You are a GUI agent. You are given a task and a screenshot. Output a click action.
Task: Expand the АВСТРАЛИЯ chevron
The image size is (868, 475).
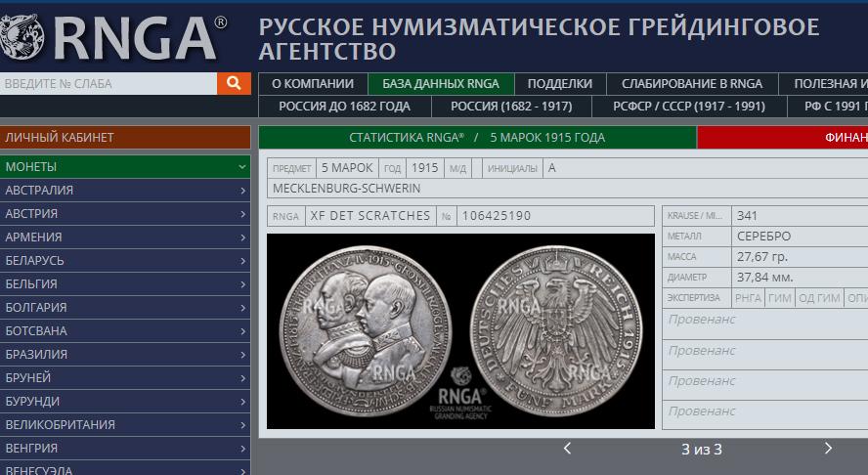[x=242, y=191]
